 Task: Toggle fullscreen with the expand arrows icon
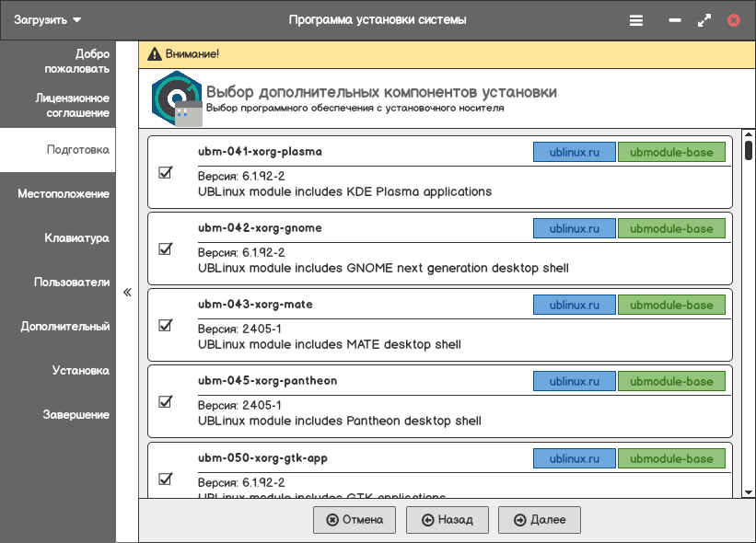click(704, 19)
